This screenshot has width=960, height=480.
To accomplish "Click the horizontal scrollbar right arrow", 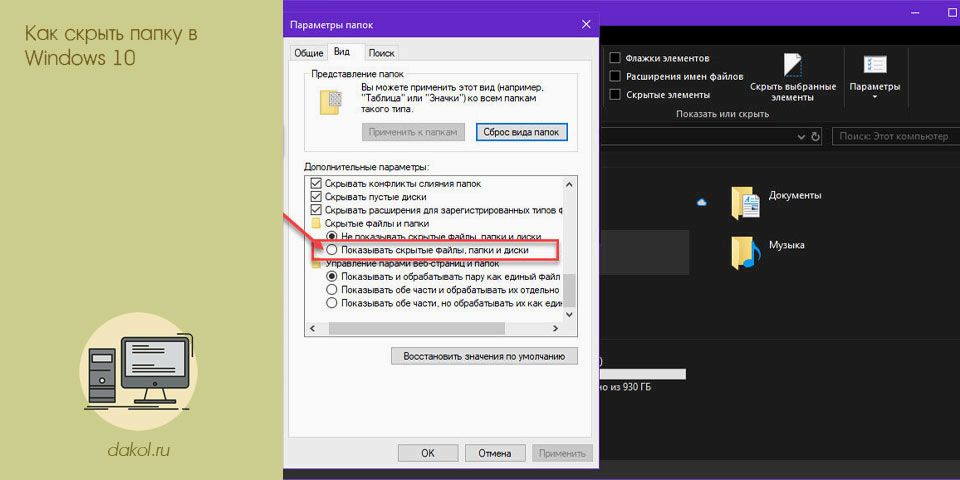I will point(555,329).
